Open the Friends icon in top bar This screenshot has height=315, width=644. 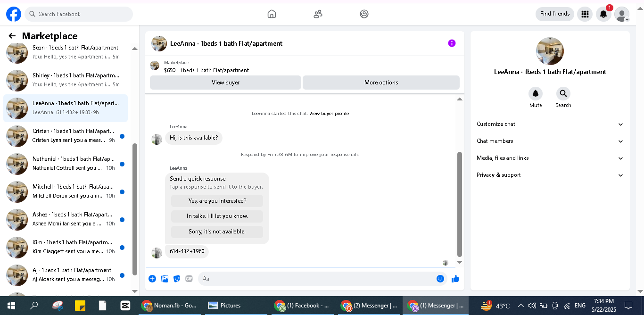[318, 14]
